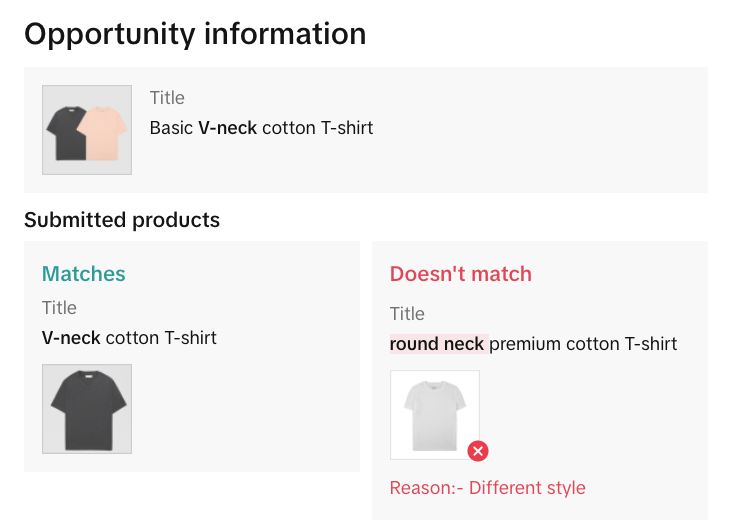
Task: Click the red "Doesn't match" heading
Action: 461,274
